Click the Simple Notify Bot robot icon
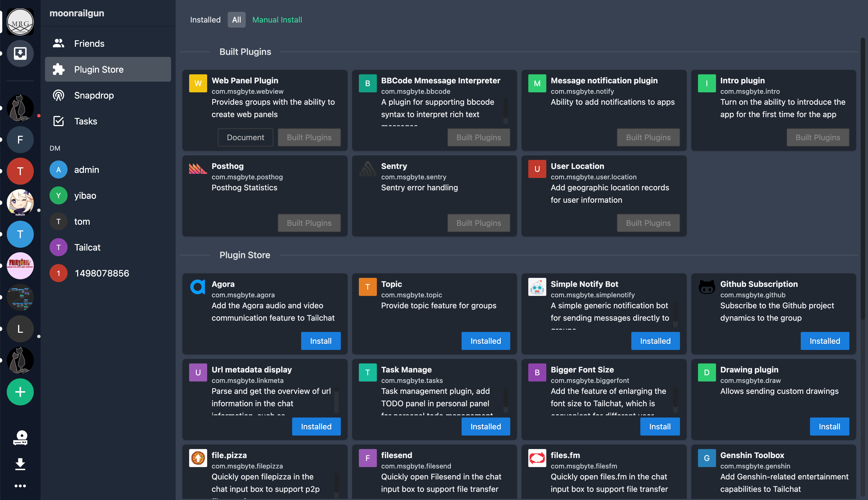Image resolution: width=868 pixels, height=500 pixels. [x=537, y=287]
